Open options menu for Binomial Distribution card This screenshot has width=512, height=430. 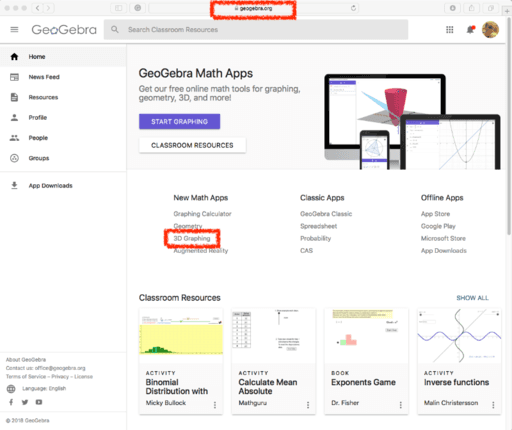215,405
